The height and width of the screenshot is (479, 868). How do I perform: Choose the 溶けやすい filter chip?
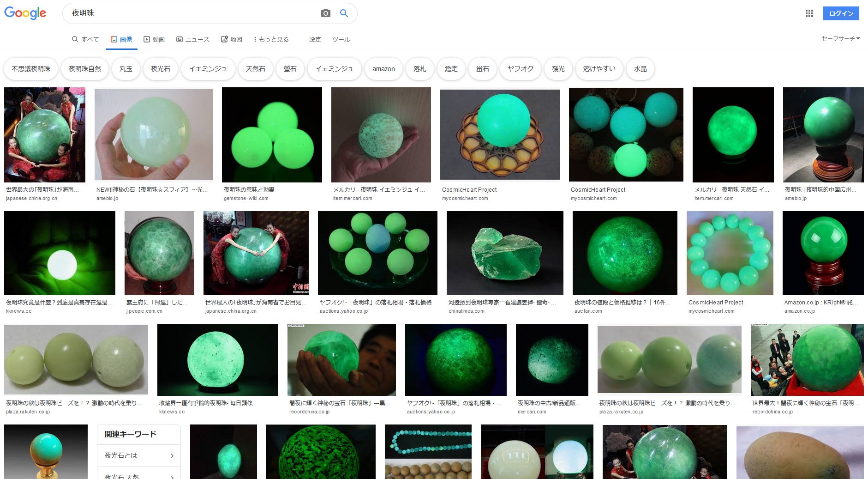pyautogui.click(x=599, y=69)
